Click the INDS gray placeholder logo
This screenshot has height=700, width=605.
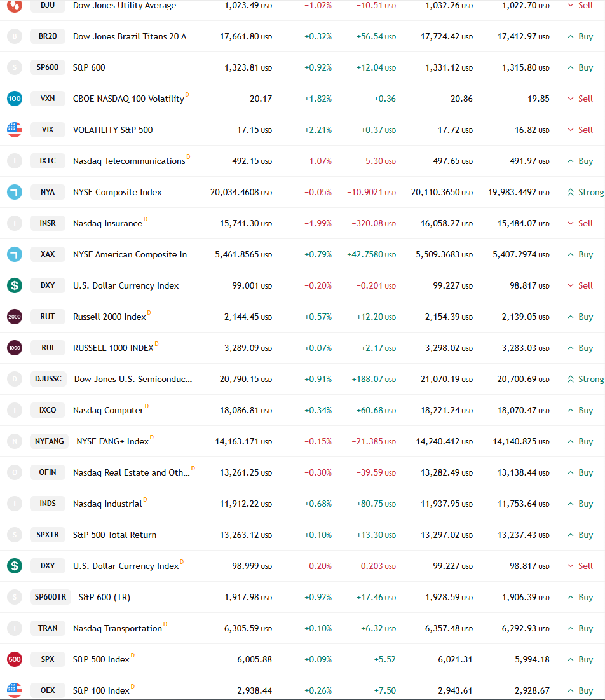[x=15, y=504]
